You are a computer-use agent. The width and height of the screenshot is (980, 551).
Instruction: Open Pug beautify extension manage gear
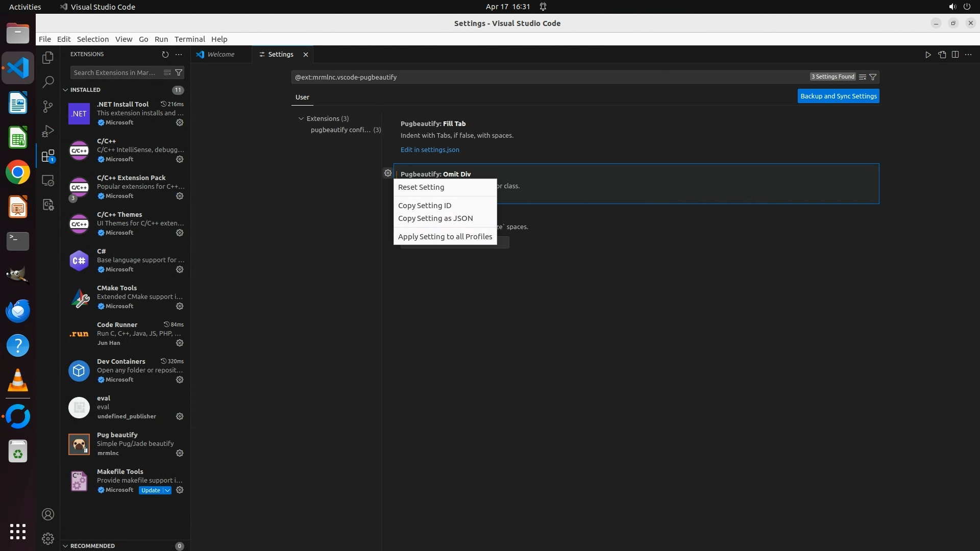[180, 453]
